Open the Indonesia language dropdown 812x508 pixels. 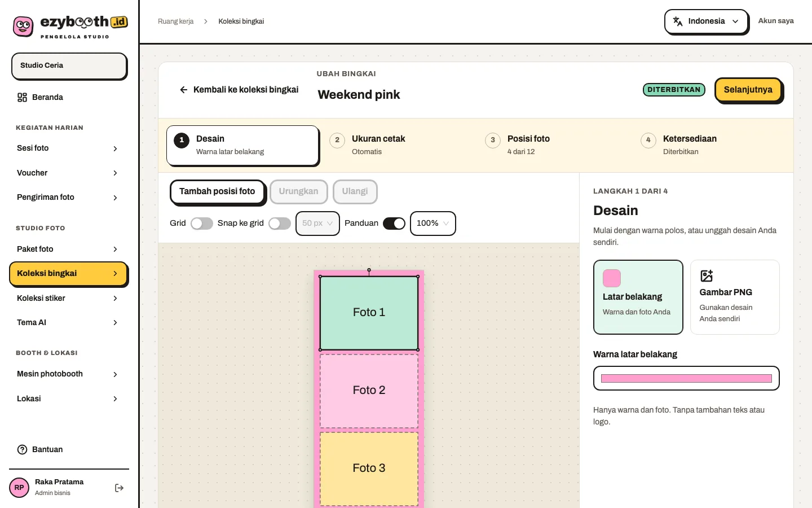point(707,21)
